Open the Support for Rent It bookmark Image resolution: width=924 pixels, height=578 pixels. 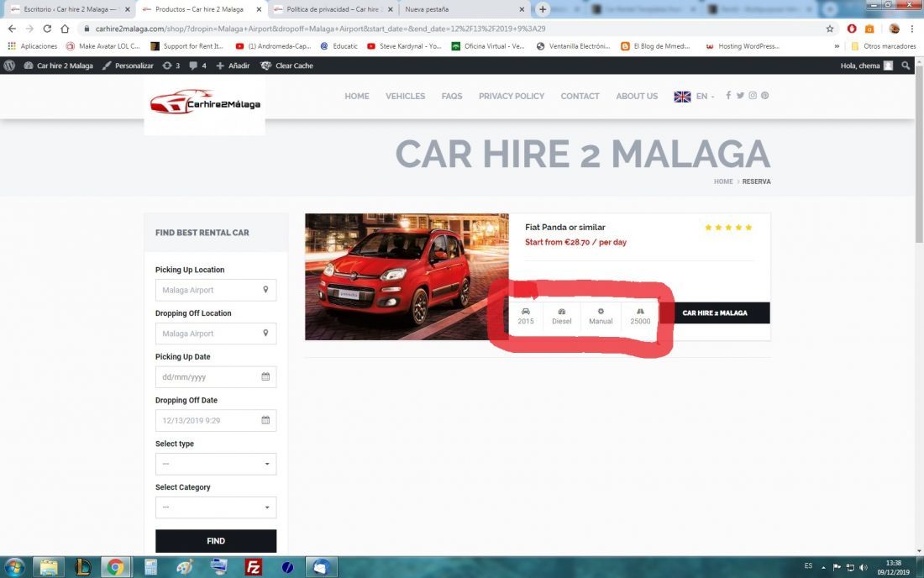click(x=187, y=46)
